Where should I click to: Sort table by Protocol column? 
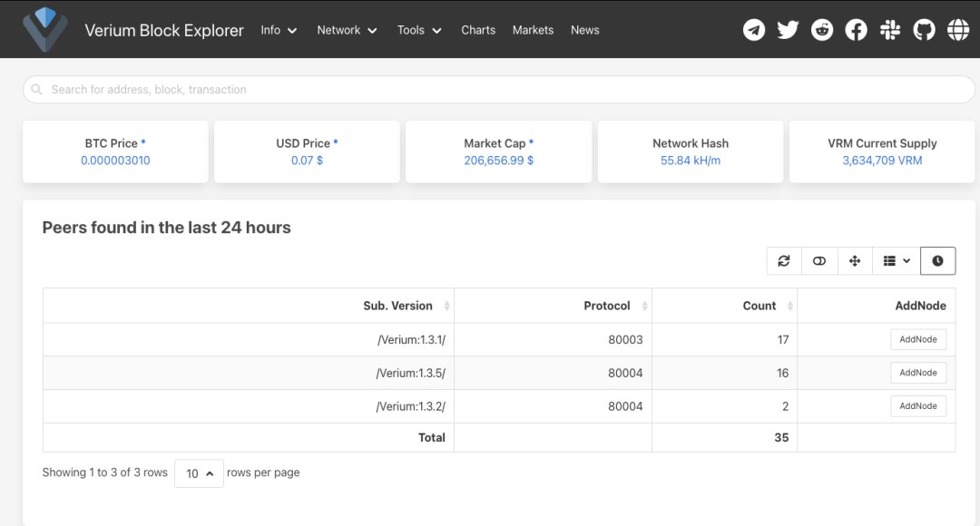point(554,306)
